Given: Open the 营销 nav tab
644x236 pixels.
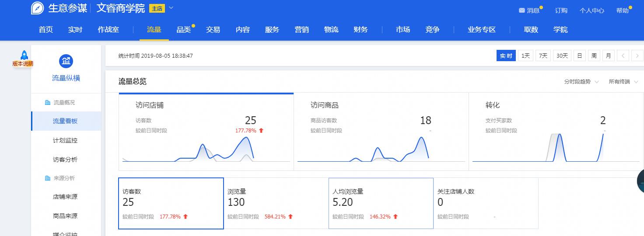Looking at the screenshot, I should tap(302, 30).
